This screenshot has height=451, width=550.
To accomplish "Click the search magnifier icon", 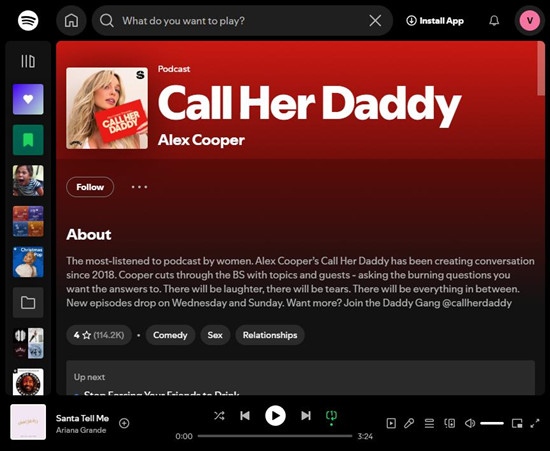I will 106,21.
